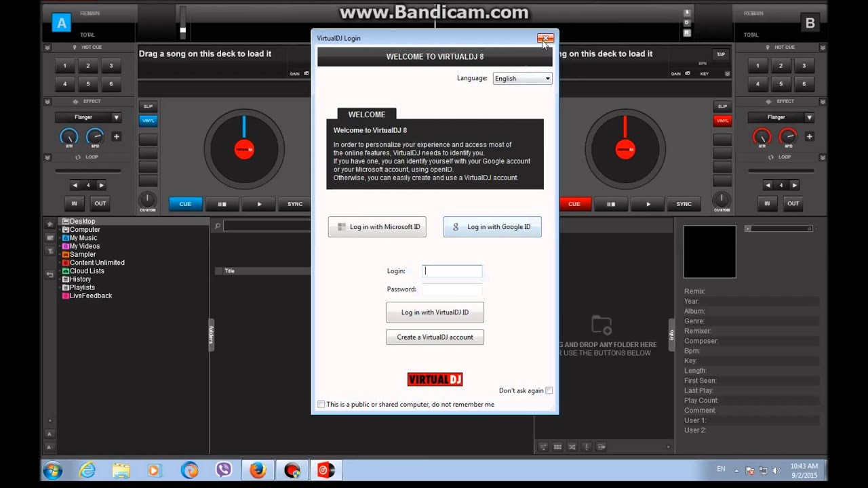Screen dimensions: 868x488
Task: Collapse the deck A LOOP section
Action: [x=47, y=157]
